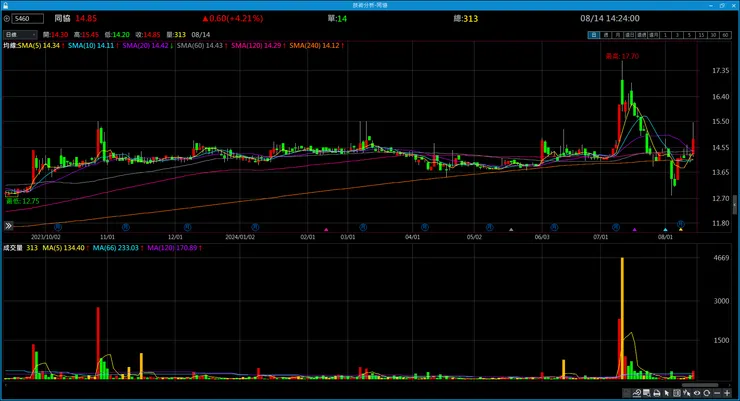Select the 5-minute period tab
This screenshot has height=401, width=740.
coord(690,35)
